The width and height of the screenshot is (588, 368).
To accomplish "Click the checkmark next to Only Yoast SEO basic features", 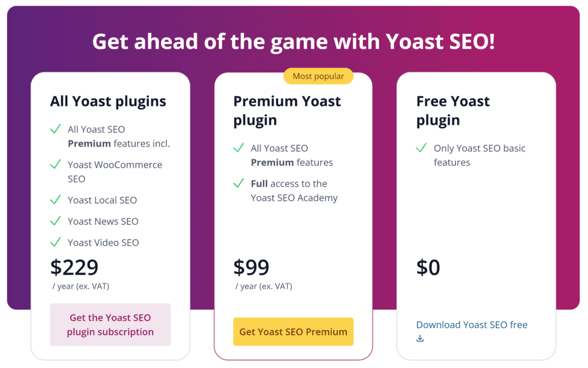I will [422, 148].
